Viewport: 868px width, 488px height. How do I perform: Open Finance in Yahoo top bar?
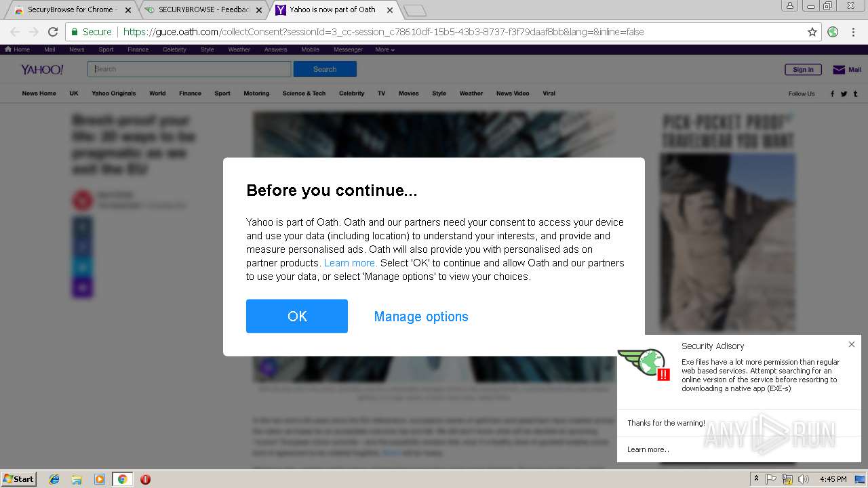click(x=138, y=49)
